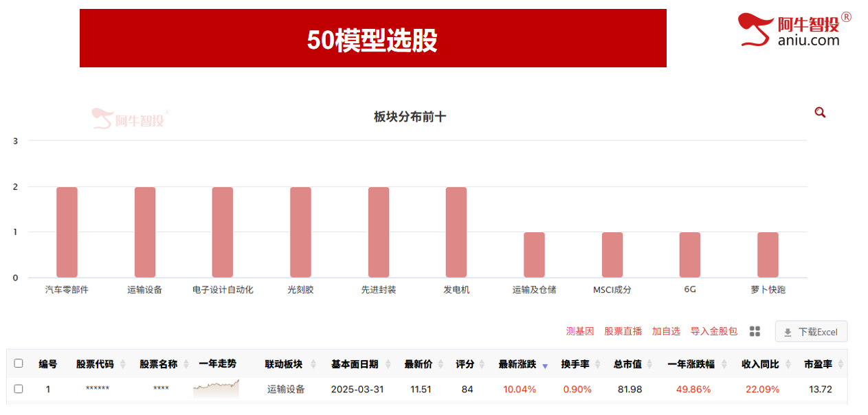Click the masked stock code ****** in row 1
The height and width of the screenshot is (415, 868).
98,390
